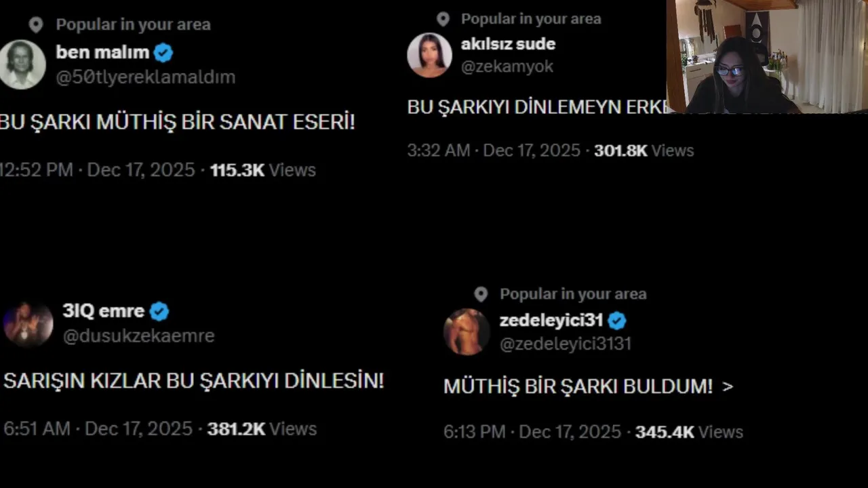Open the @50tlyereklamaldım handle link
The height and width of the screenshot is (488, 868).
pyautogui.click(x=146, y=77)
